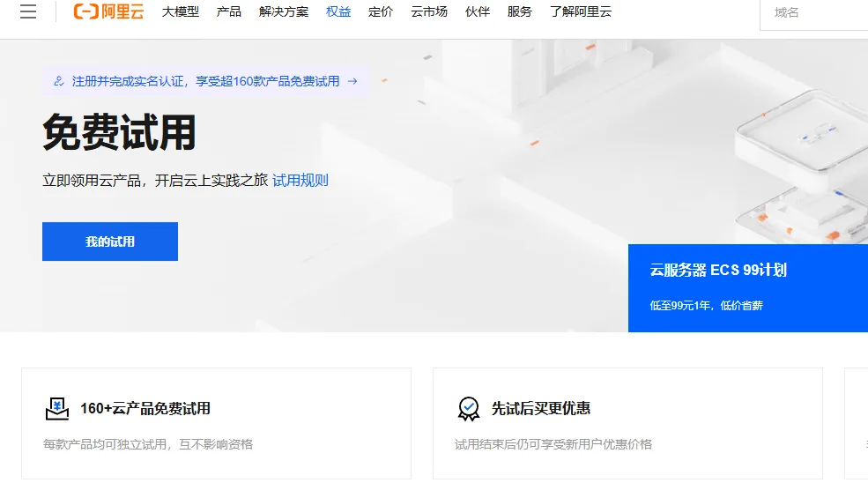868x483 pixels.
Task: Click 160+云产品免费试用 heading
Action: pyautogui.click(x=145, y=409)
